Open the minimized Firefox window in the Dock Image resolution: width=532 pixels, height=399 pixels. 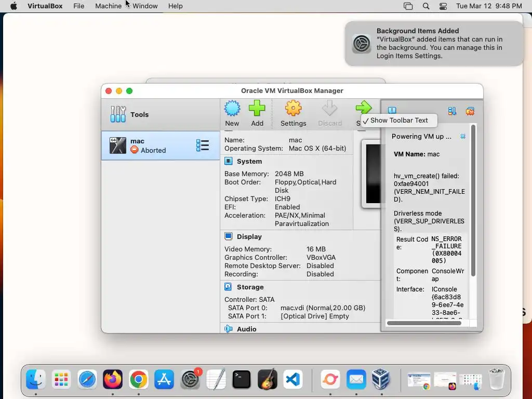pyautogui.click(x=445, y=381)
